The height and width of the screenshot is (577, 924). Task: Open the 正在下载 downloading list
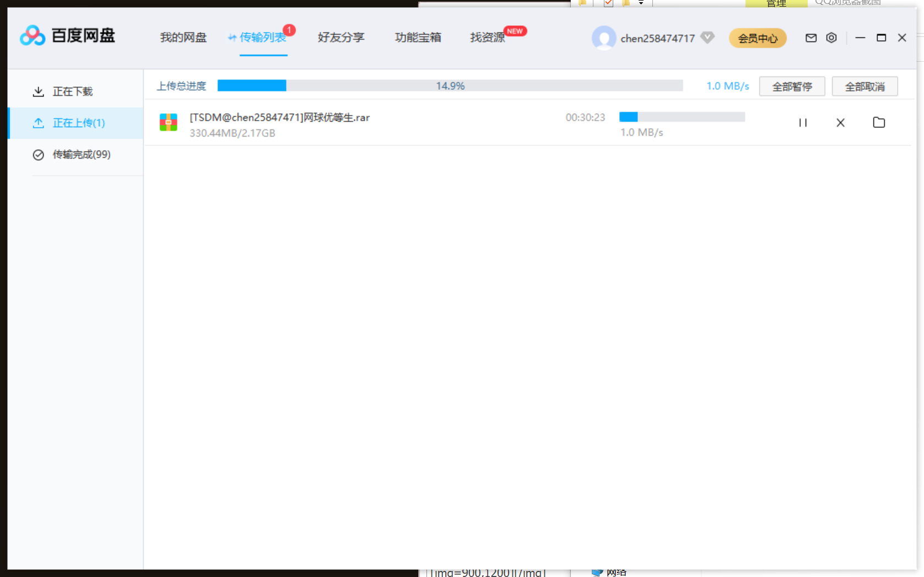pos(72,91)
